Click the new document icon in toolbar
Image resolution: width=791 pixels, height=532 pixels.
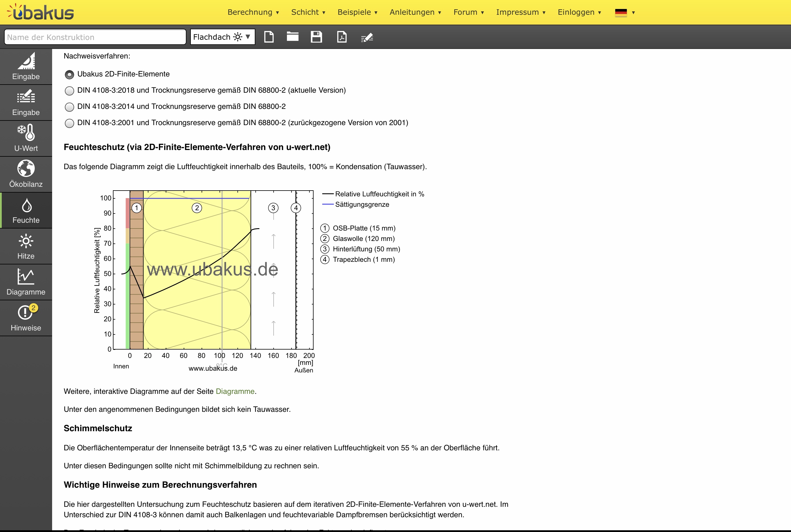[x=269, y=37]
